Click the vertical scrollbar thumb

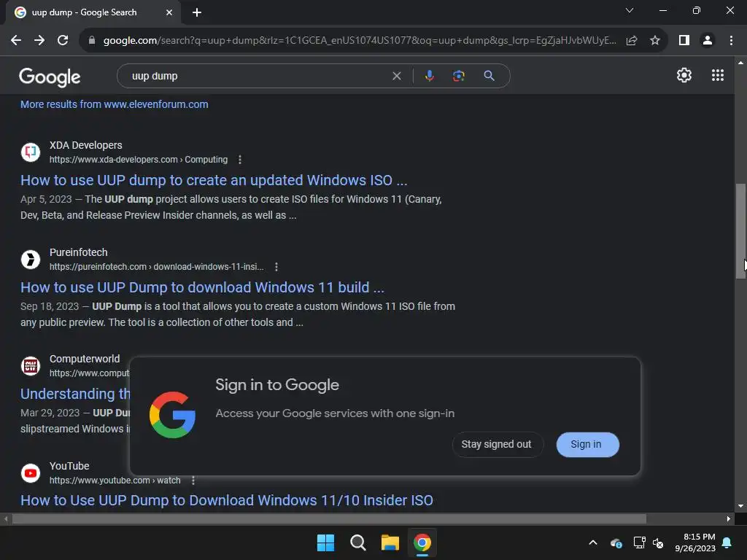(740, 231)
